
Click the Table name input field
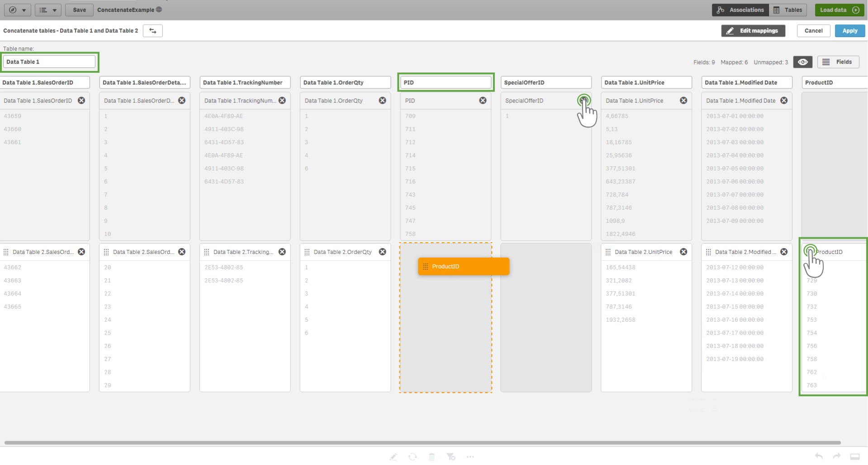click(x=49, y=62)
